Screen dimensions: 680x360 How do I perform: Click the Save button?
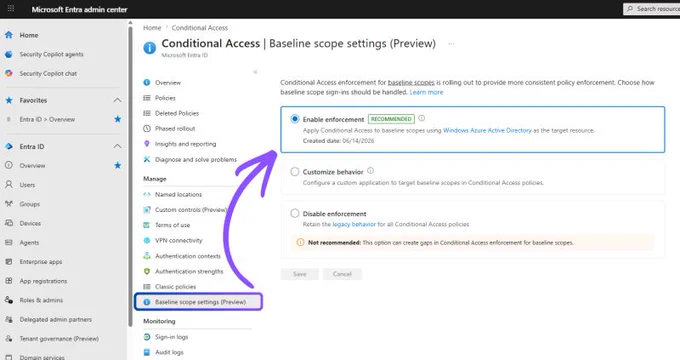[299, 274]
